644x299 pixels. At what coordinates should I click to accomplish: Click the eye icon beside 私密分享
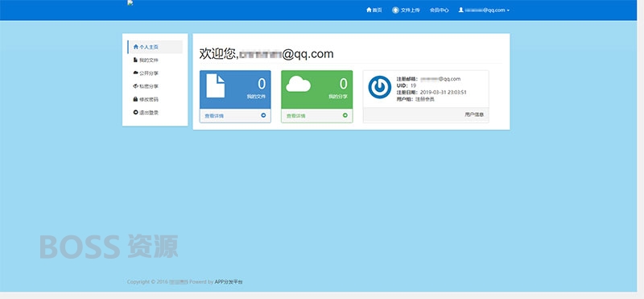tap(136, 86)
